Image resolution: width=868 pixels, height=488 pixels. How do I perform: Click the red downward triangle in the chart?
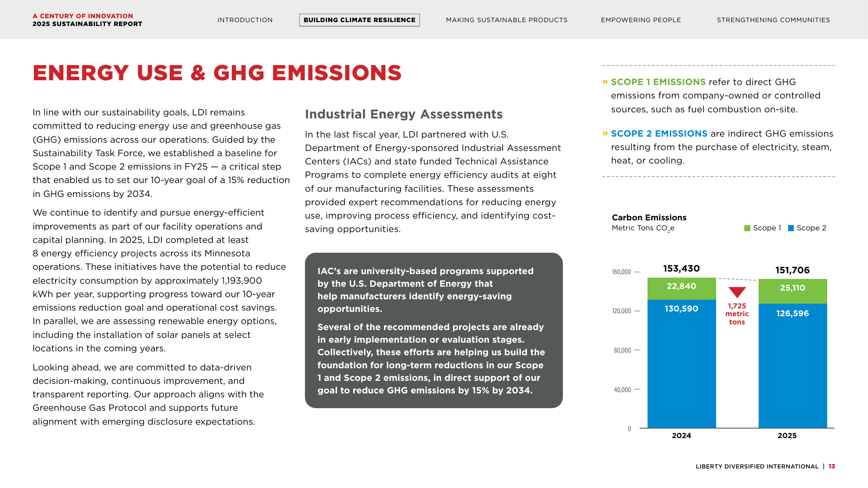click(x=737, y=292)
